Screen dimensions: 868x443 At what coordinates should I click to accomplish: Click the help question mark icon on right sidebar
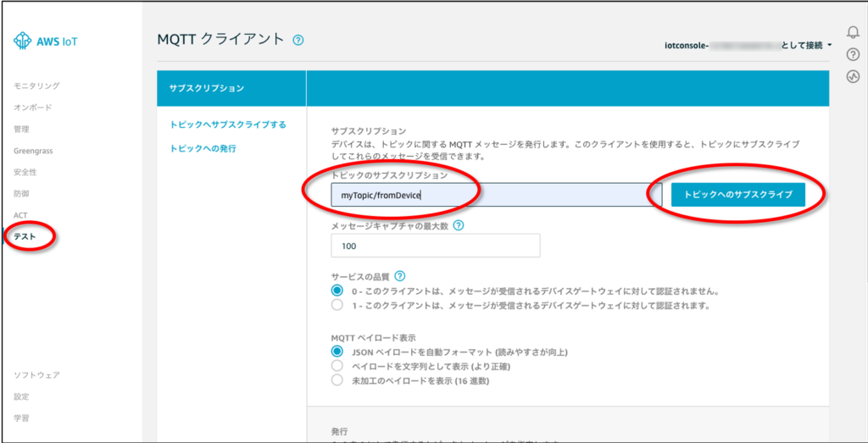[854, 55]
